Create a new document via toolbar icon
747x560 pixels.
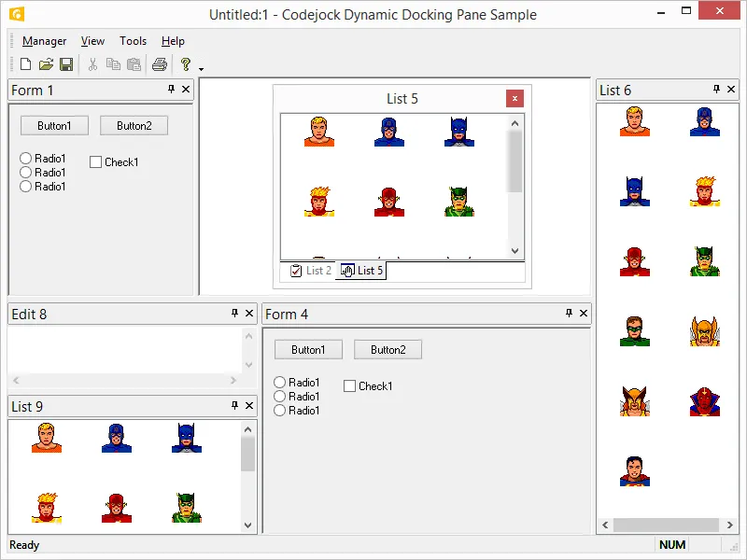(24, 63)
